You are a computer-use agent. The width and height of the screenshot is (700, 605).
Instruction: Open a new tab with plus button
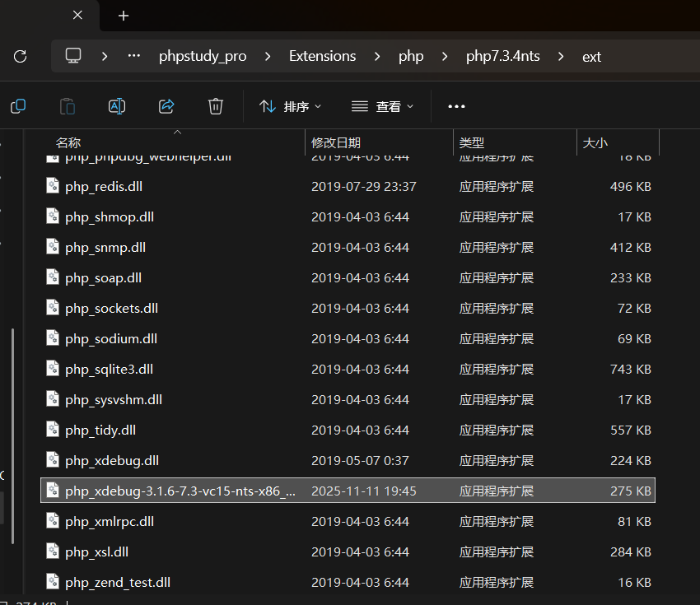124,16
